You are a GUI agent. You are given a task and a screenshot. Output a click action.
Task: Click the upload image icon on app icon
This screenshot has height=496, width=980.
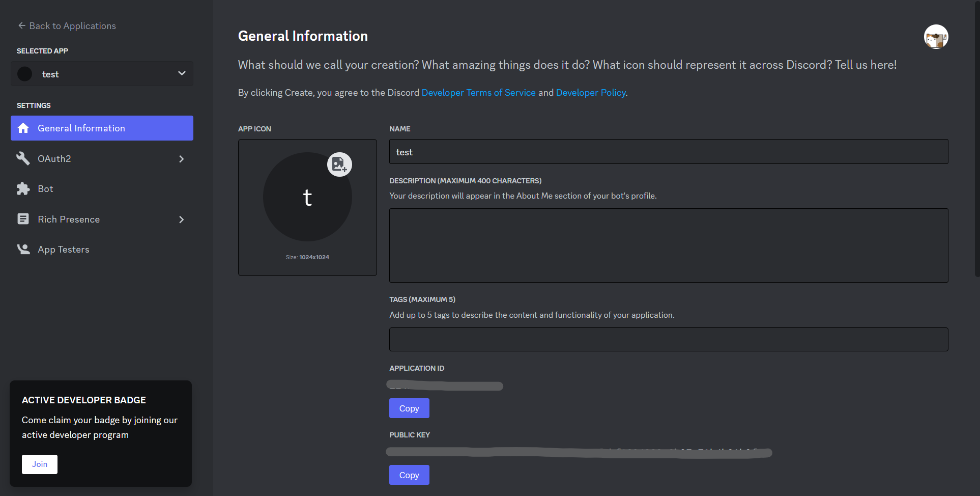339,164
